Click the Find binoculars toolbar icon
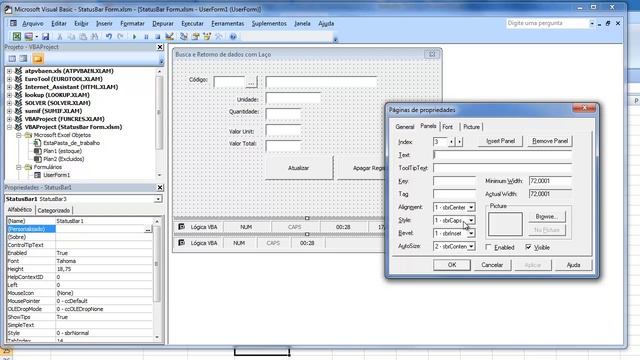 95,37
